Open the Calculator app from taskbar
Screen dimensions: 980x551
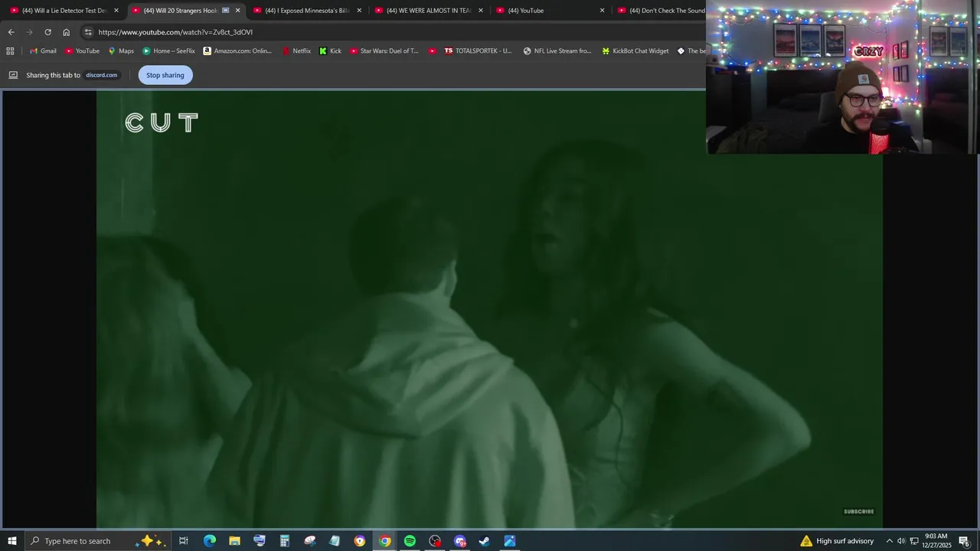(284, 541)
